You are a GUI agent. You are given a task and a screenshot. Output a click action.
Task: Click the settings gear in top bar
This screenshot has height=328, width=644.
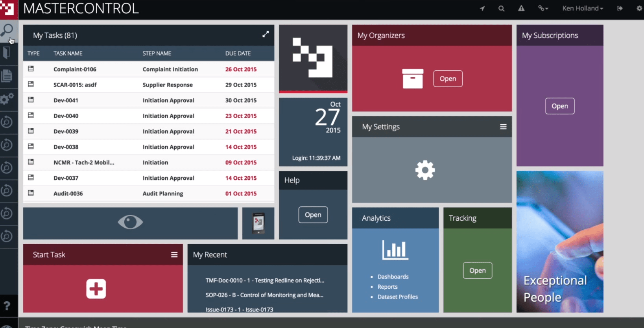639,8
